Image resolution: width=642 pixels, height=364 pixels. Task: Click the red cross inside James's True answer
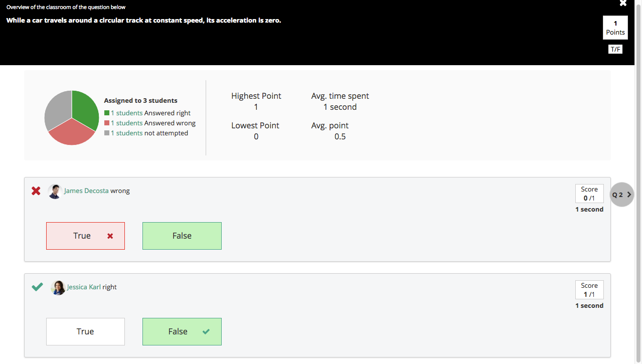coord(110,236)
